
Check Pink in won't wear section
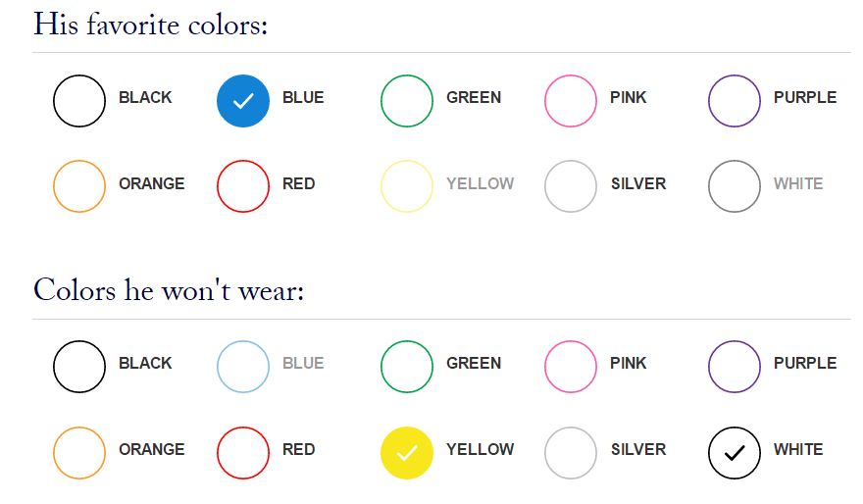(x=570, y=367)
